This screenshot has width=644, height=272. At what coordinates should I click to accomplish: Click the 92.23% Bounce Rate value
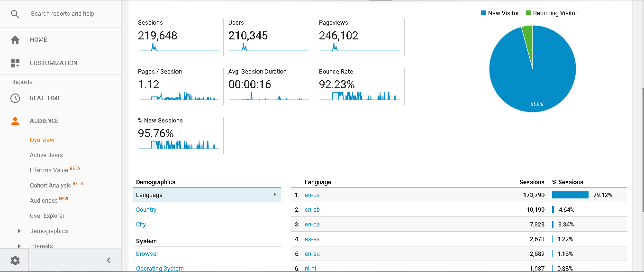[x=336, y=84]
